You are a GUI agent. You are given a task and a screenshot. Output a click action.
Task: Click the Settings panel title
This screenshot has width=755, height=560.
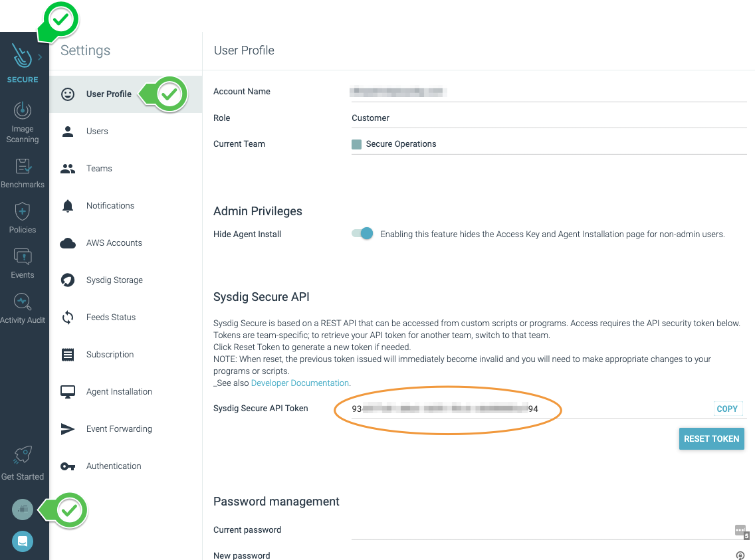(85, 50)
